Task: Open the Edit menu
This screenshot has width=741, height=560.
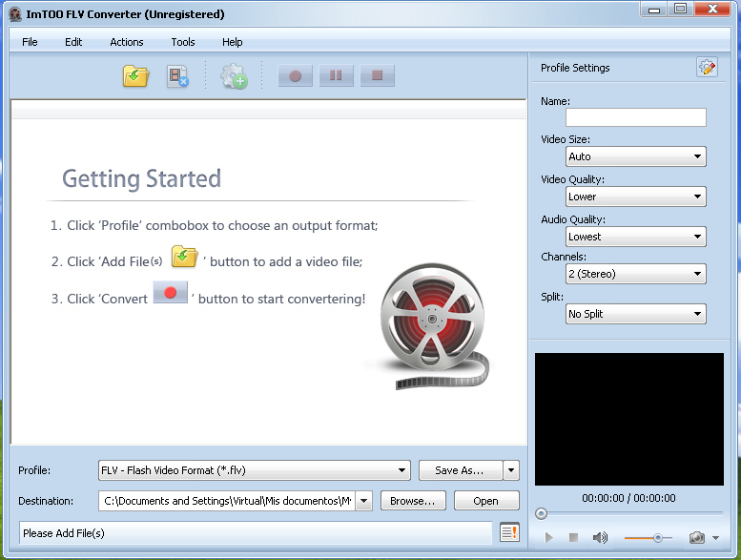Action: click(73, 42)
